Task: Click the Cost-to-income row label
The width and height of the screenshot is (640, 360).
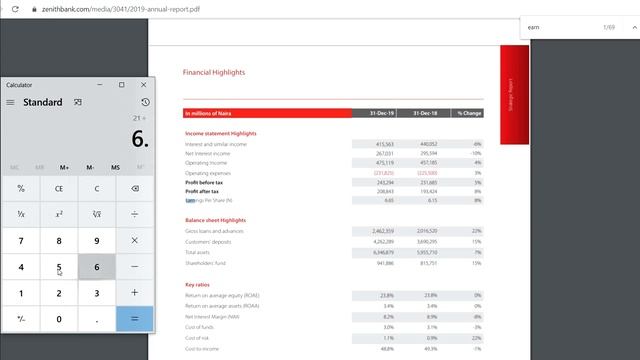Action: pos(202,349)
